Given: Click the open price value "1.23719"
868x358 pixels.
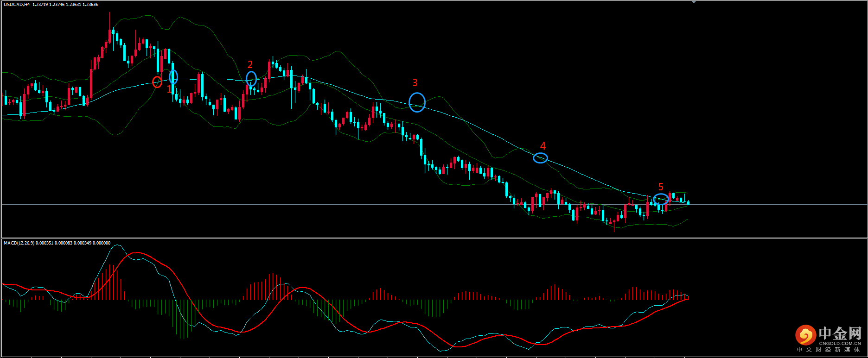Looking at the screenshot, I should click(x=40, y=5).
